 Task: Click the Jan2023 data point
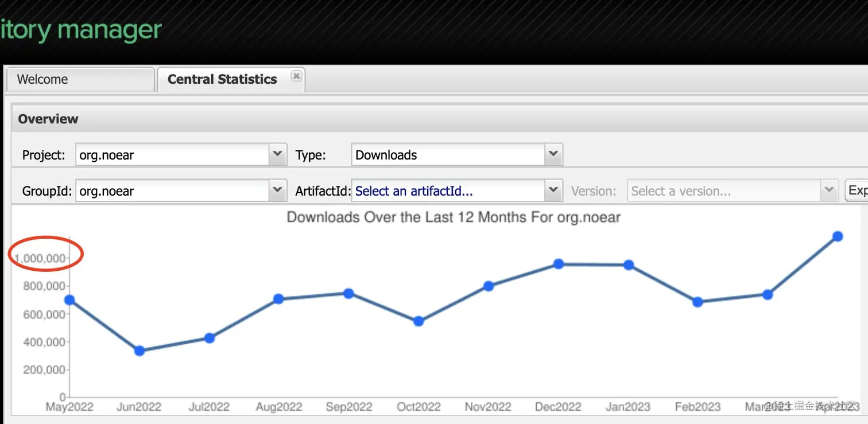coord(629,265)
